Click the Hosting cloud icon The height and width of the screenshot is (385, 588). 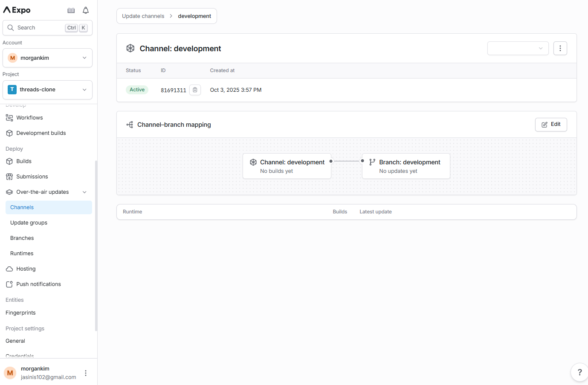9,269
